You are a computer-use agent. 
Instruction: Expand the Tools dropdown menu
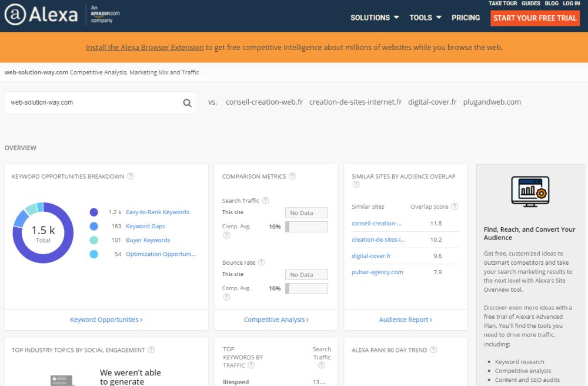click(x=425, y=18)
